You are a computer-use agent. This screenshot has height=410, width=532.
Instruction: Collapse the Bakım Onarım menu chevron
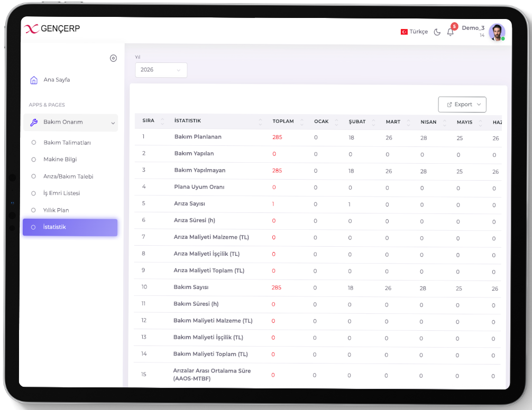point(113,123)
